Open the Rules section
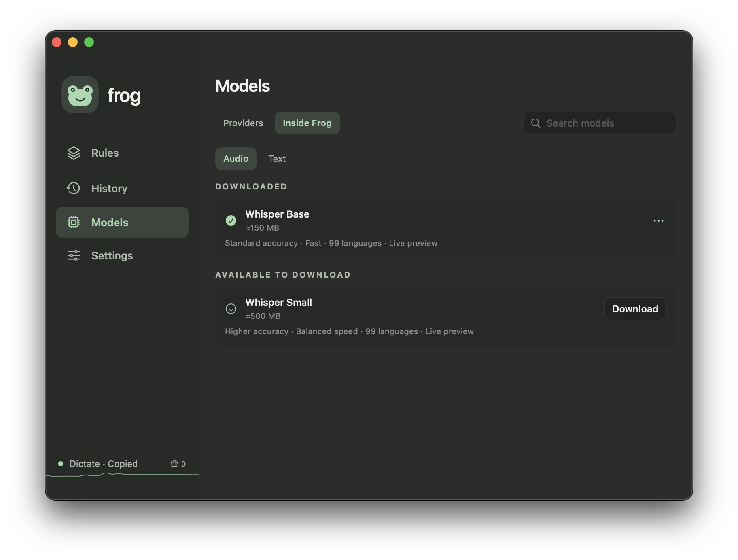738x560 pixels. (122, 153)
